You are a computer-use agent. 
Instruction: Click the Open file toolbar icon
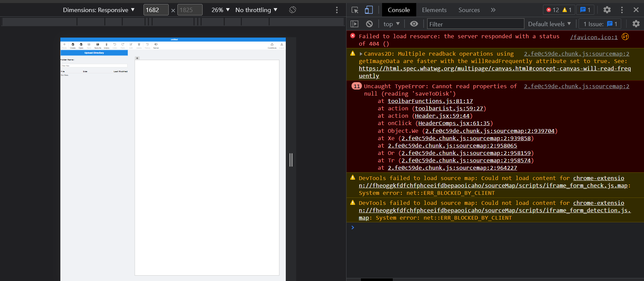pos(81,44)
